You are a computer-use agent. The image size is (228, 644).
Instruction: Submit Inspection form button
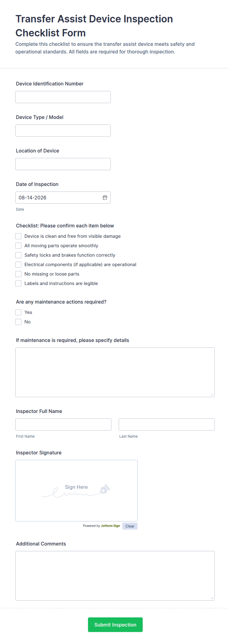pyautogui.click(x=115, y=625)
